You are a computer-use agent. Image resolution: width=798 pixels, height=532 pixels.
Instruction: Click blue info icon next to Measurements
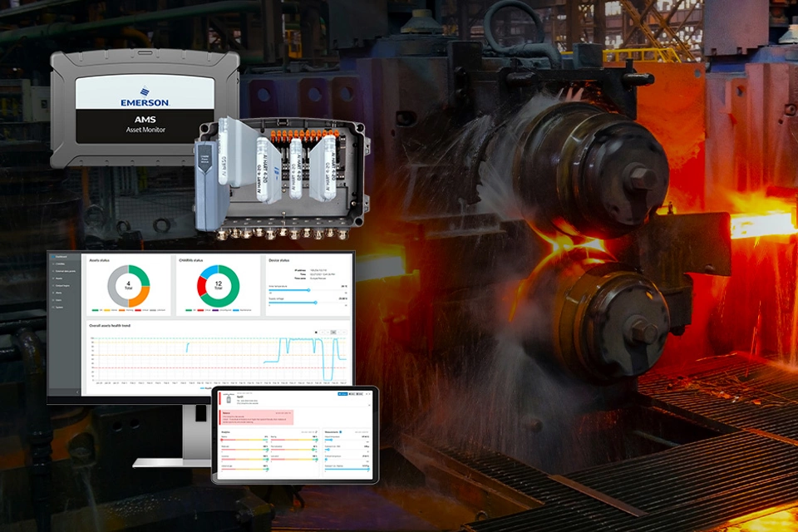click(340, 432)
